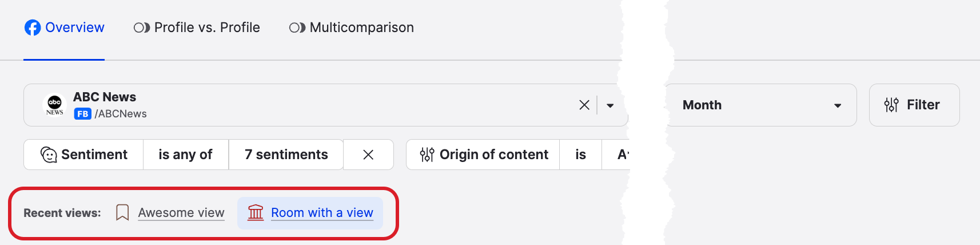Expand the profile selector dropdown arrow
Screen dimensions: 980x245
[610, 105]
